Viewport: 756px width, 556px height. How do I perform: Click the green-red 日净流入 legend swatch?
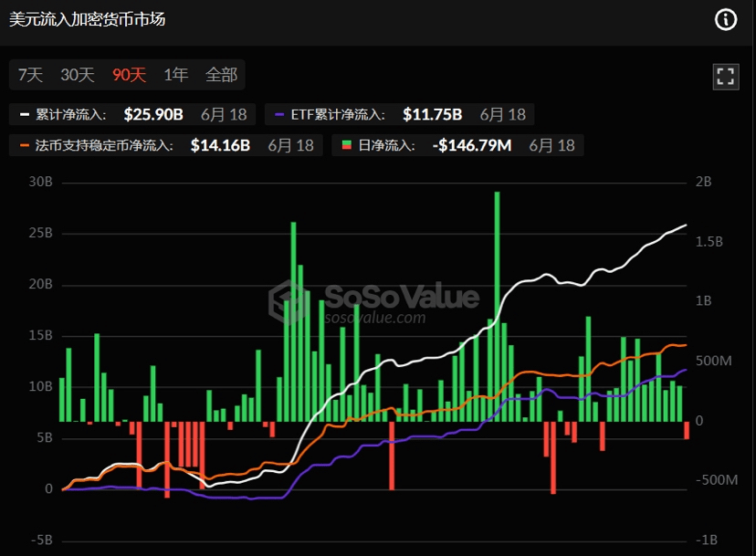coord(346,145)
